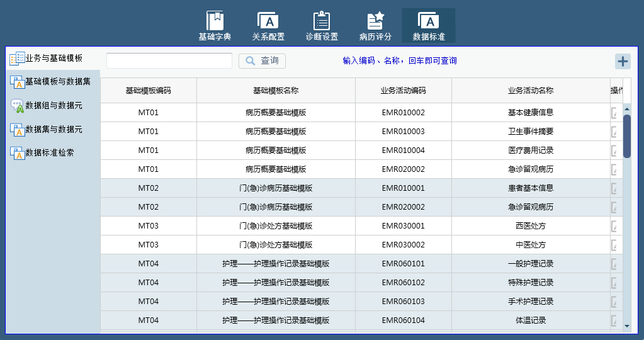This screenshot has width=644, height=340.
Task: Open the 病历评分 module
Action: [375, 26]
